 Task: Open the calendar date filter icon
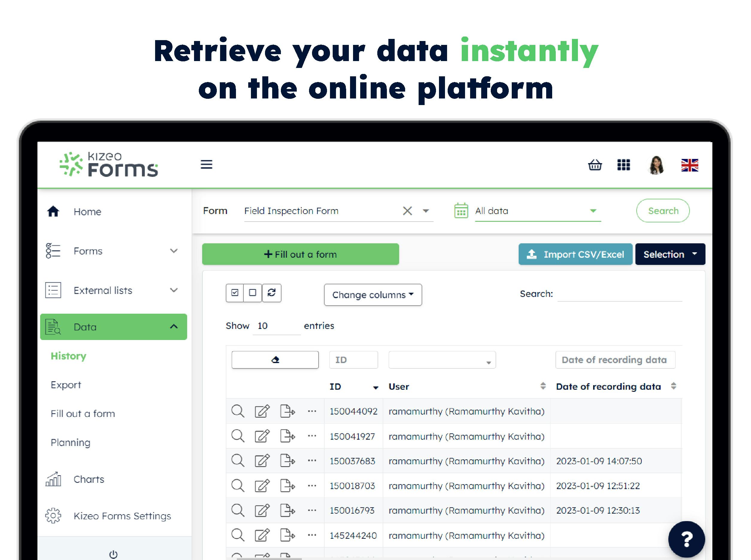pyautogui.click(x=461, y=210)
